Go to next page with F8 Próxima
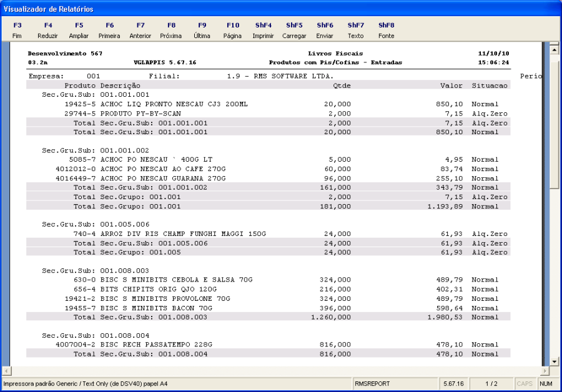The width and height of the screenshot is (562, 392). pyautogui.click(x=171, y=31)
